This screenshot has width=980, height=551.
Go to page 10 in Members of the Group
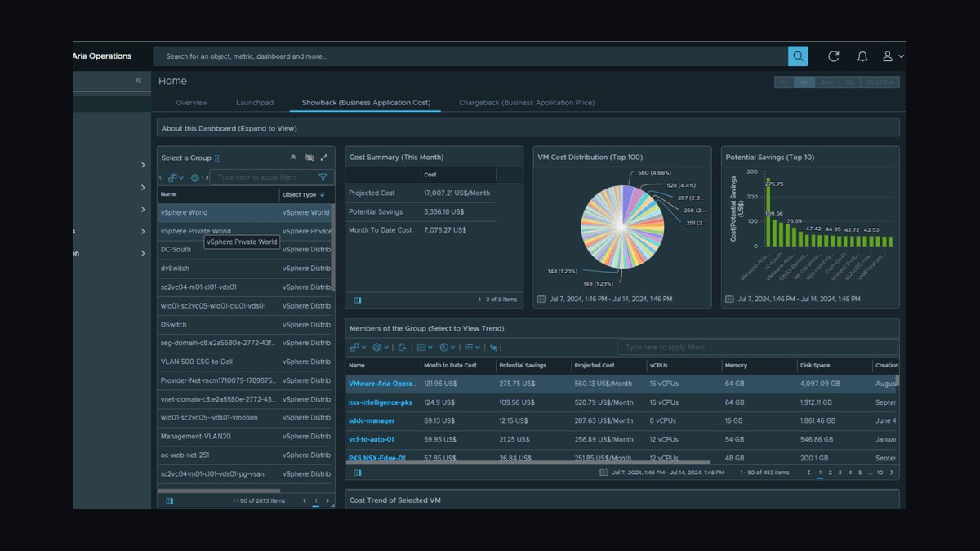pos(880,472)
